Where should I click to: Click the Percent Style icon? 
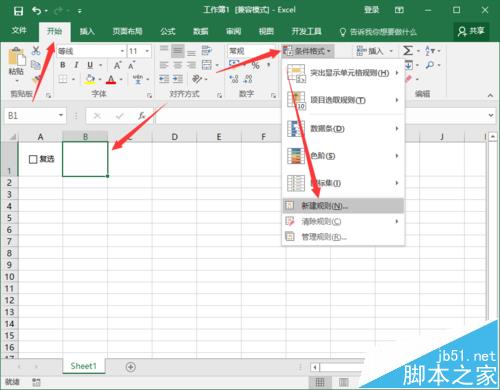(x=255, y=65)
